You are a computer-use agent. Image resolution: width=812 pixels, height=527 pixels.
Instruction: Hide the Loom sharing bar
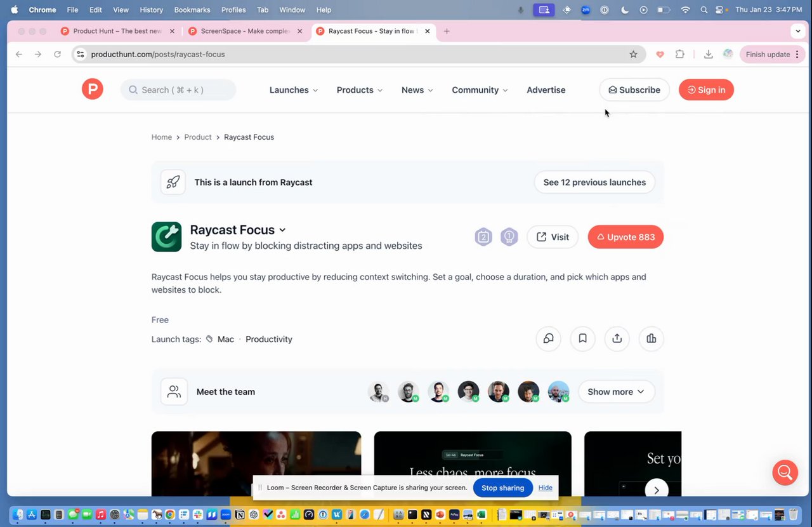[545, 488]
